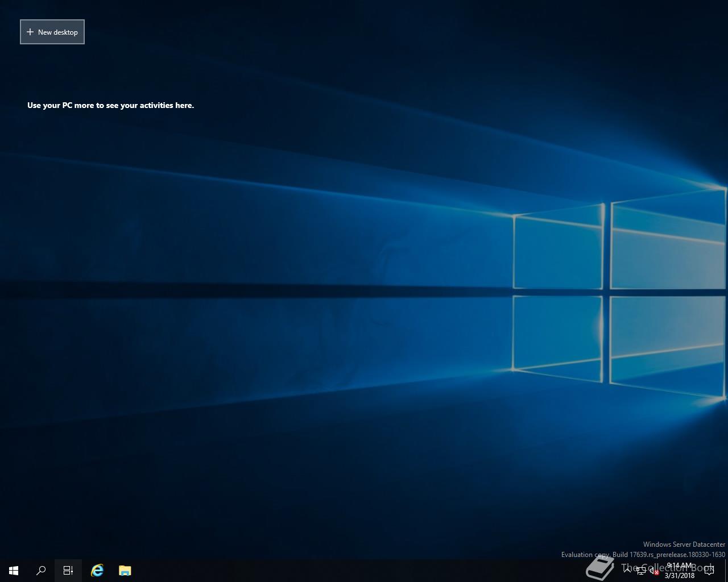Click the muted volume tray icon
This screenshot has width=728, height=582.
coord(655,571)
